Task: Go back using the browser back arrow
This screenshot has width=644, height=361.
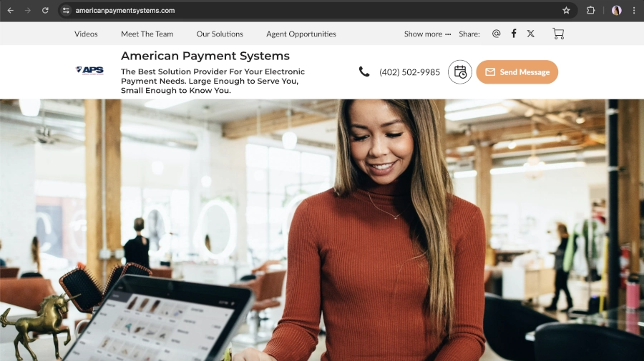Action: click(11, 10)
